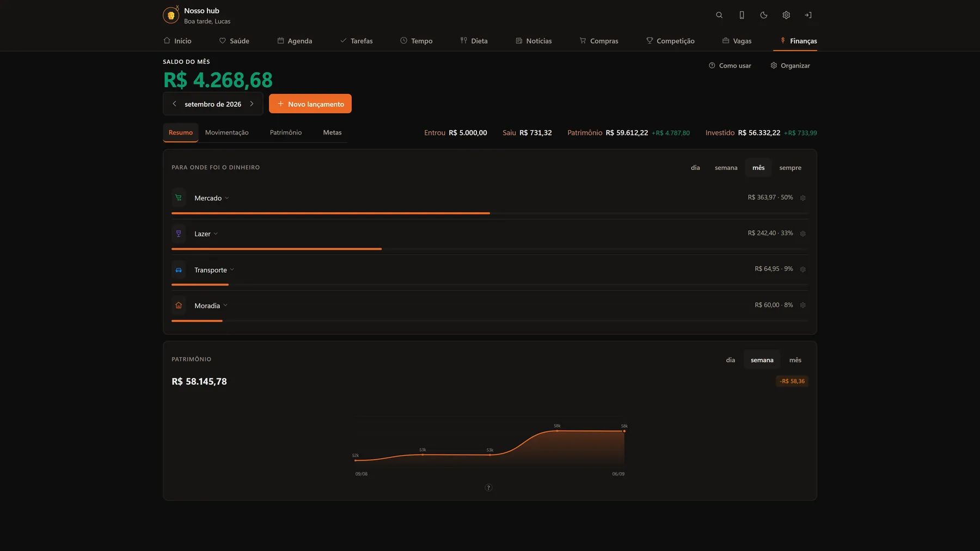The height and width of the screenshot is (551, 980).
Task: Select 'dia' in Patrimônio chart toggle
Action: pos(730,360)
